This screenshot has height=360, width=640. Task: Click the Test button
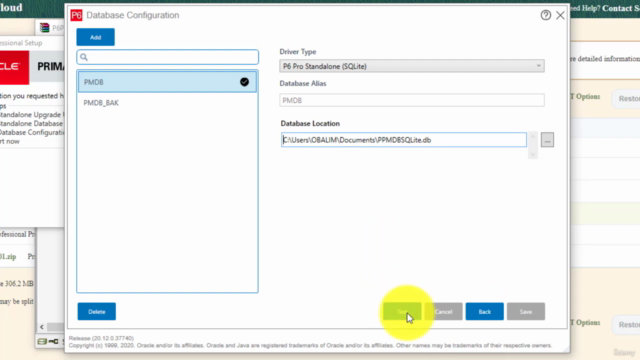tap(402, 311)
